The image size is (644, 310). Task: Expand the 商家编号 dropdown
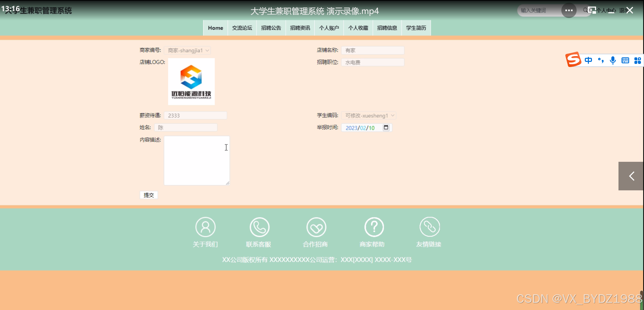(x=187, y=50)
